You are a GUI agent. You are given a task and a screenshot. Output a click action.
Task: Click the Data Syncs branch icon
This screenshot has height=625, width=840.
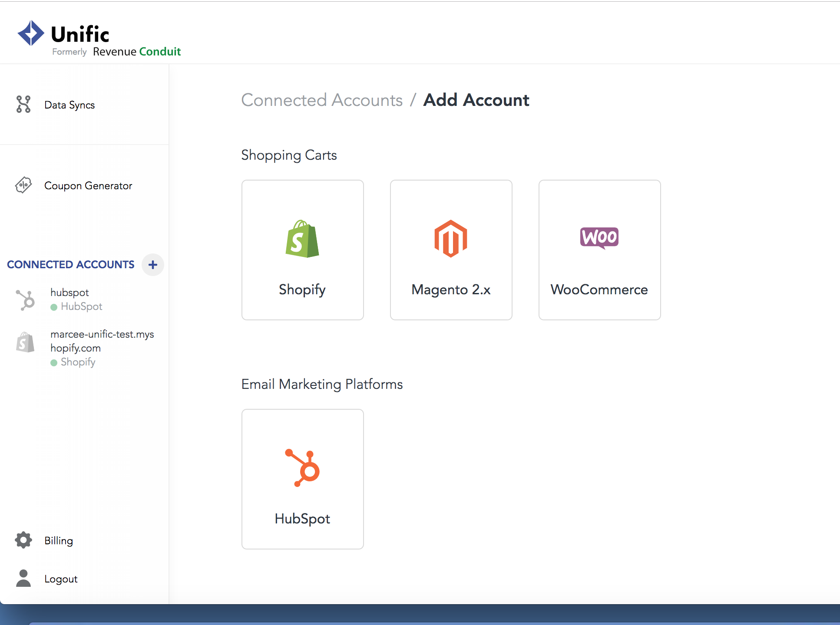[23, 105]
